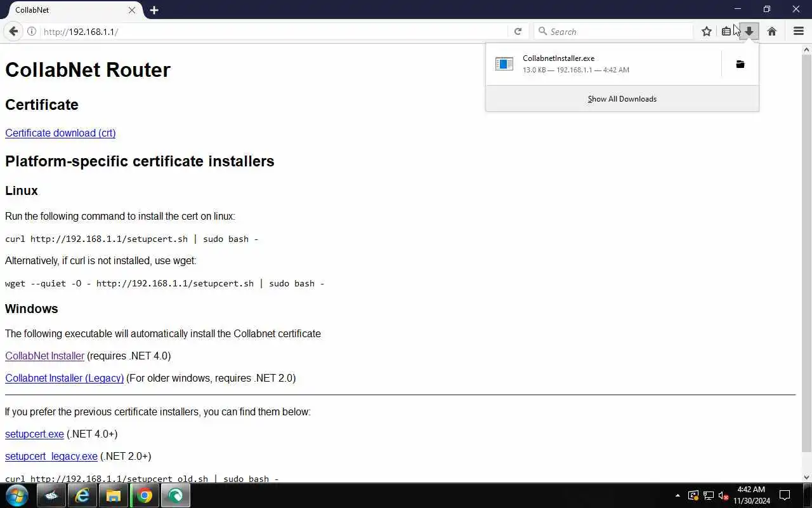This screenshot has width=812, height=508.
Task: Close the CollabNet tab
Action: [132, 10]
